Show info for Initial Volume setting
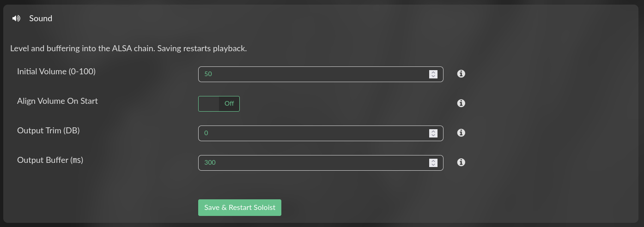 click(x=461, y=74)
